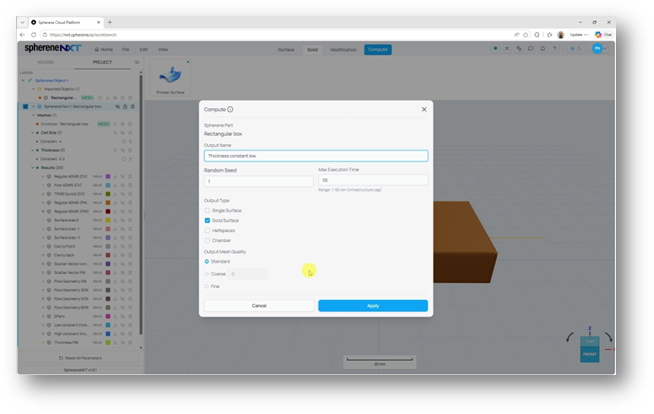Collapse the Thickness group
Image resolution: width=654 pixels, height=414 pixels.
(33, 151)
